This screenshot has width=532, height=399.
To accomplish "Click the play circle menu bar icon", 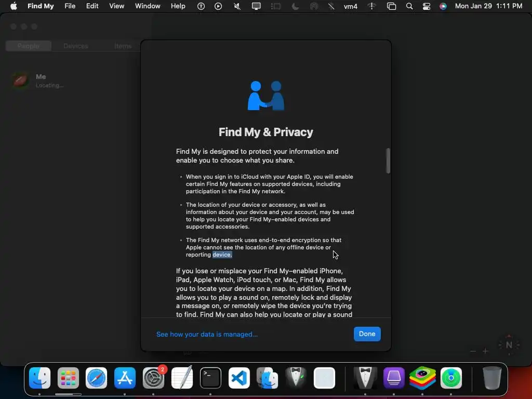I will (x=218, y=6).
